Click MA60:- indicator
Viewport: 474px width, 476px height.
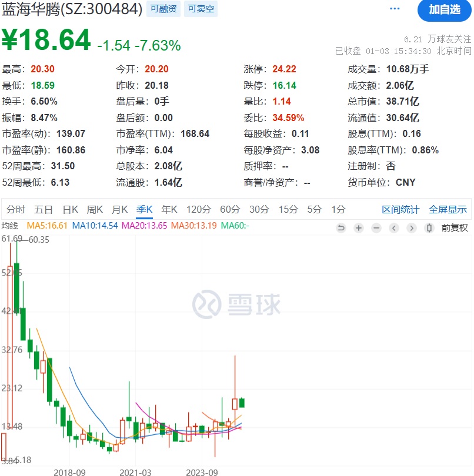pyautogui.click(x=235, y=226)
